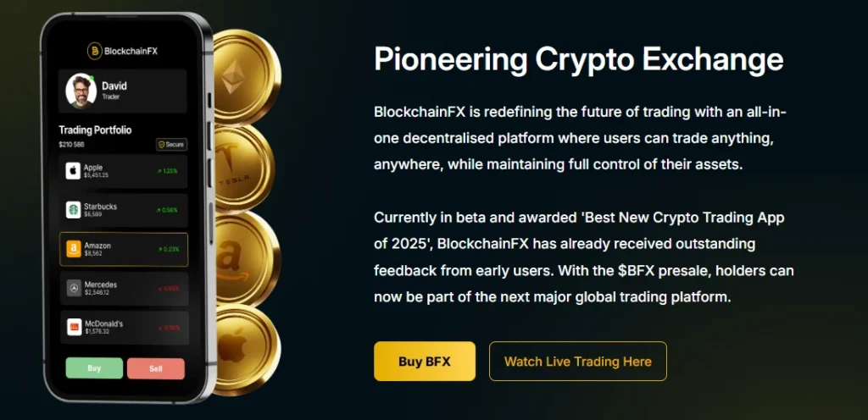Viewport: 868px width, 420px height.
Task: Click the Pioneering Crypto Exchange heading
Action: coord(578,59)
